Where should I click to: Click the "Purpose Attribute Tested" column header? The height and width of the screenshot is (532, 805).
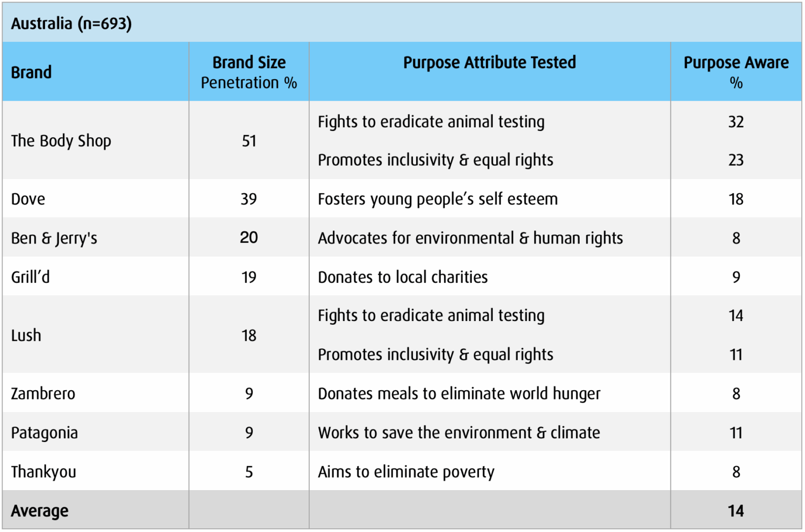coord(489,63)
